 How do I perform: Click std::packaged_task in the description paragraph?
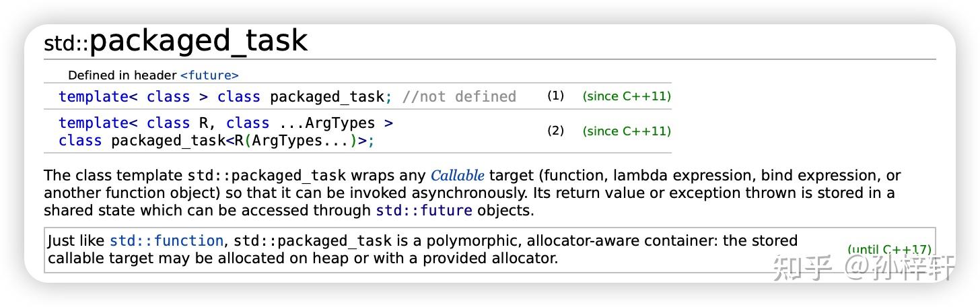(267, 176)
